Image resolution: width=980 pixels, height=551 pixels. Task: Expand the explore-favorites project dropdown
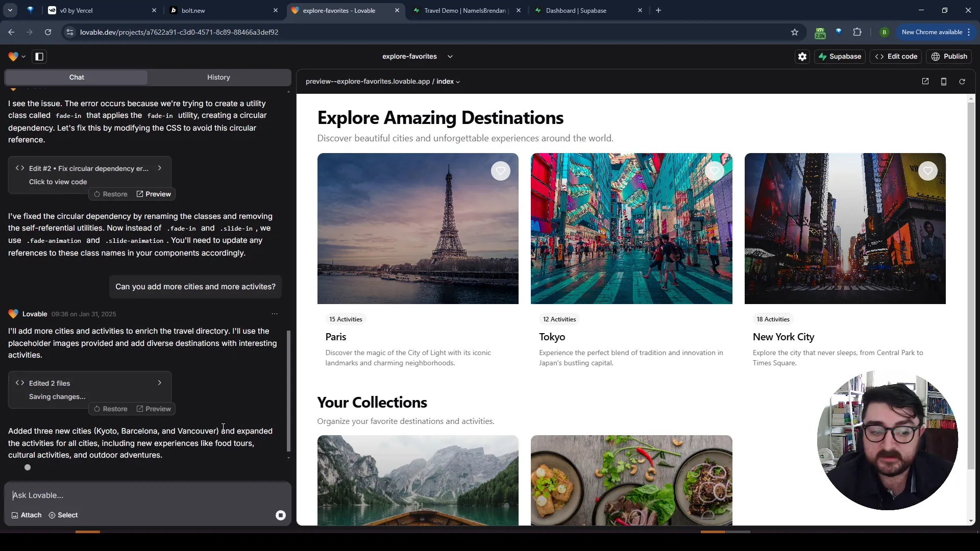click(x=450, y=56)
